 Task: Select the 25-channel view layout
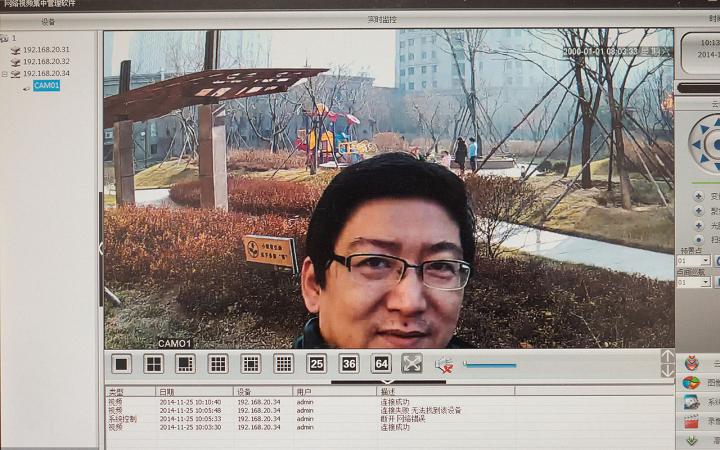[x=316, y=364]
